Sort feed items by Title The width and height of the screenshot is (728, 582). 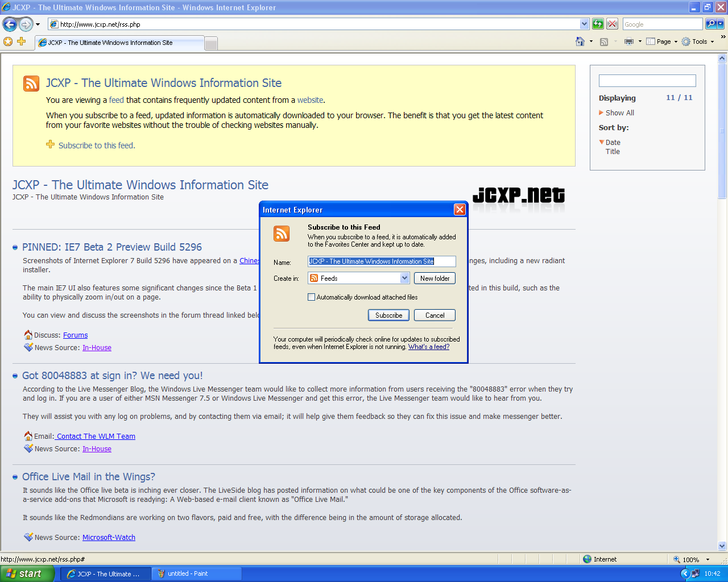click(x=613, y=152)
